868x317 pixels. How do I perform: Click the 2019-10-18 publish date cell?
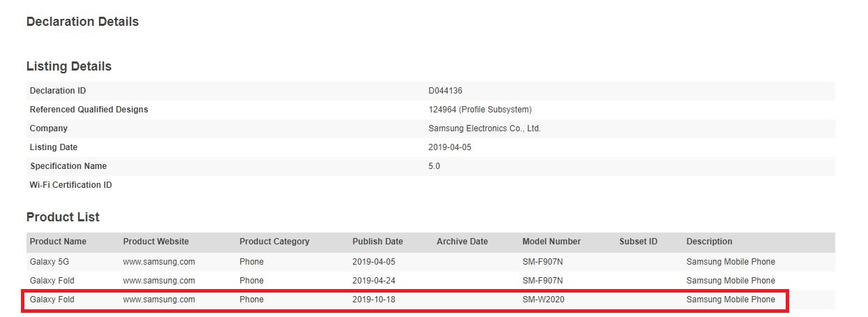[374, 300]
